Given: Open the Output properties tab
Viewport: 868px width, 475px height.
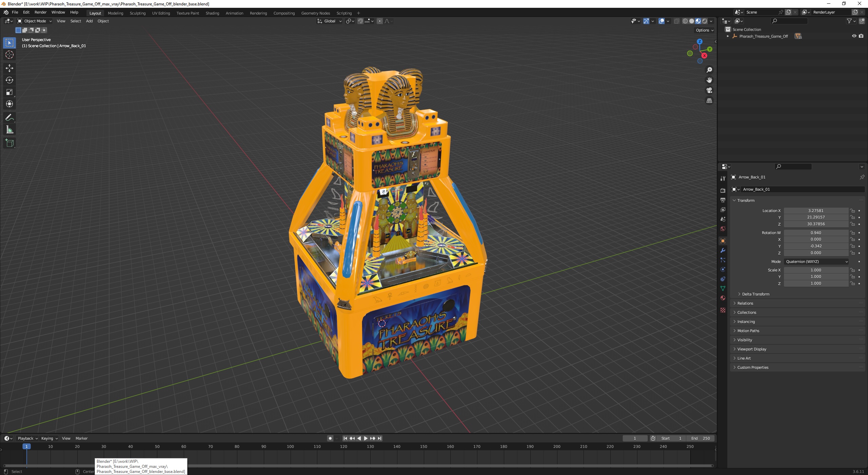Looking at the screenshot, I should (x=723, y=200).
